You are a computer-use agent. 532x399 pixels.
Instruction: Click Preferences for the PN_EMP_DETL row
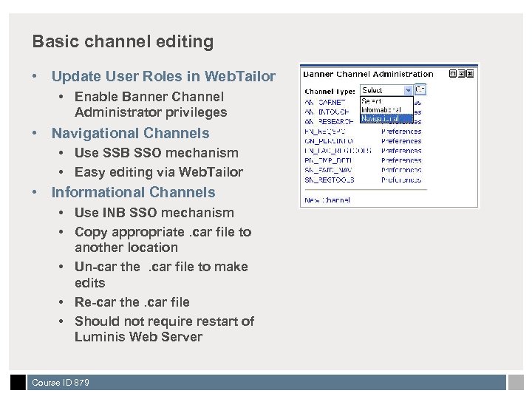[x=401, y=160]
